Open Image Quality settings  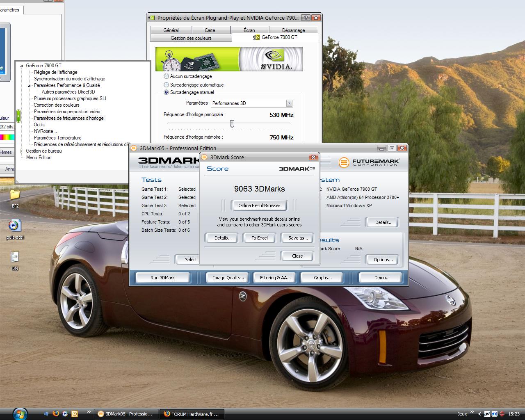click(228, 278)
